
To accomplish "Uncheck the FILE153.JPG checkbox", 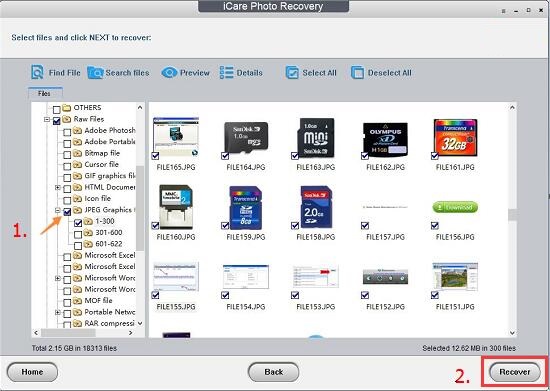I will (x=295, y=295).
